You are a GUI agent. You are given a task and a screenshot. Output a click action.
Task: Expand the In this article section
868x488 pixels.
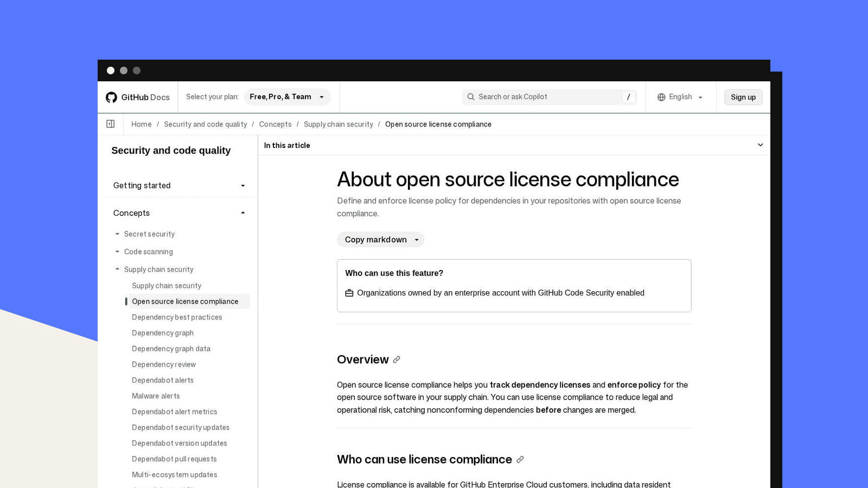514,145
